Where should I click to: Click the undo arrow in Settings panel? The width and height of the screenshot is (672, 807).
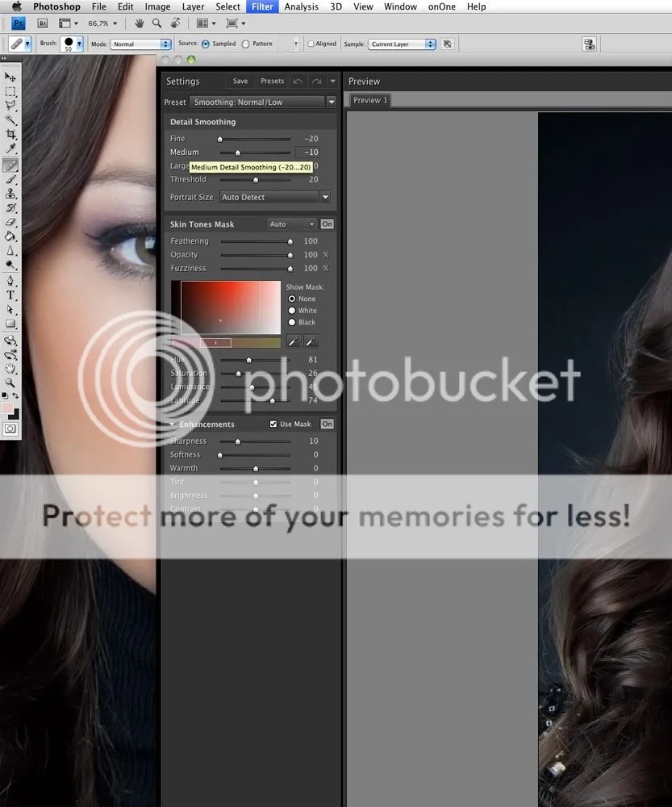tap(298, 82)
